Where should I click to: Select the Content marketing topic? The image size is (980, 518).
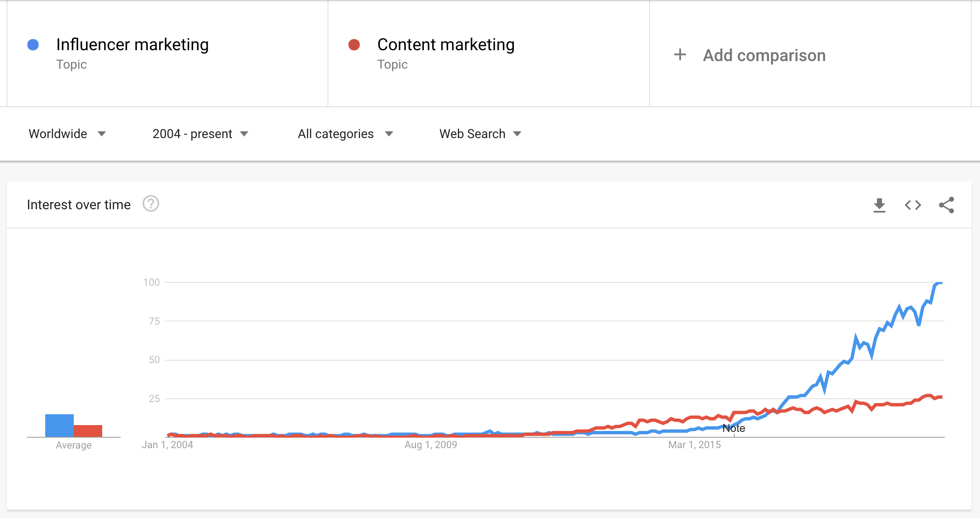[x=446, y=44]
